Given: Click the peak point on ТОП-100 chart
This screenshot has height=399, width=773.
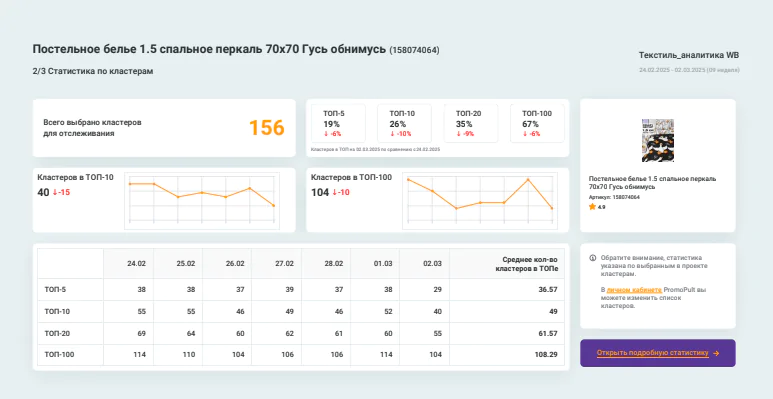Looking at the screenshot, I should tap(528, 180).
